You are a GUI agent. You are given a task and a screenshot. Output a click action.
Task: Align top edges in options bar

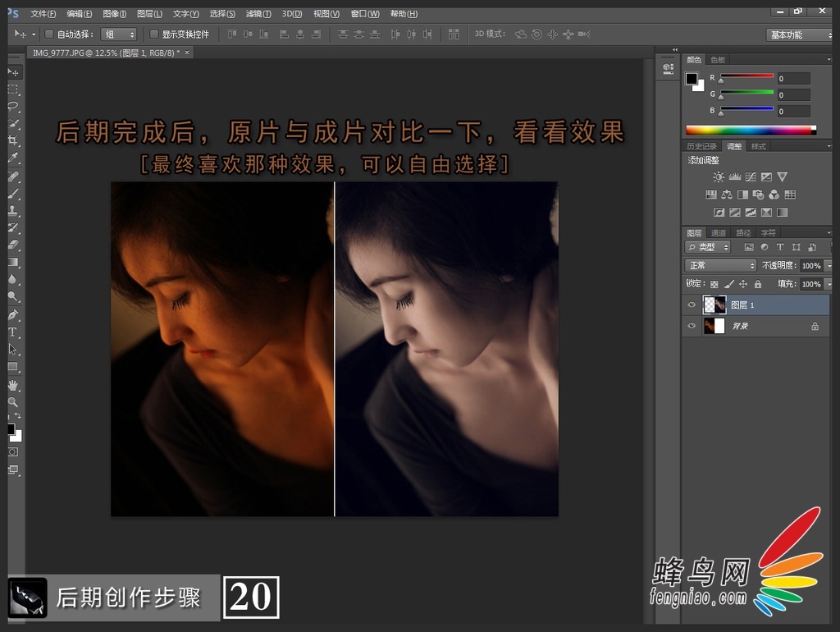(232, 34)
